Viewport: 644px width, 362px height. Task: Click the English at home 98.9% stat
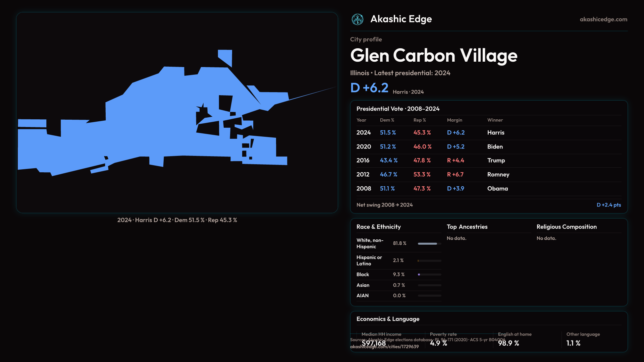(508, 343)
